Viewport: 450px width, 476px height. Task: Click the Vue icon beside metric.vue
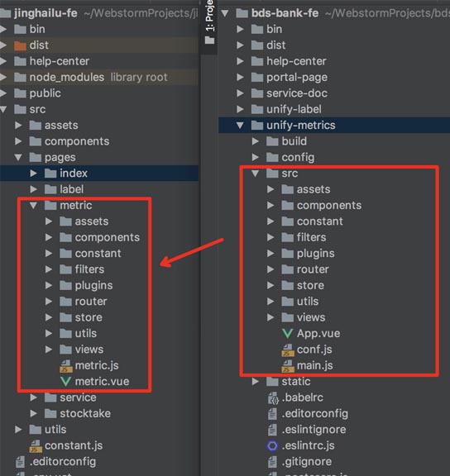[x=65, y=381]
